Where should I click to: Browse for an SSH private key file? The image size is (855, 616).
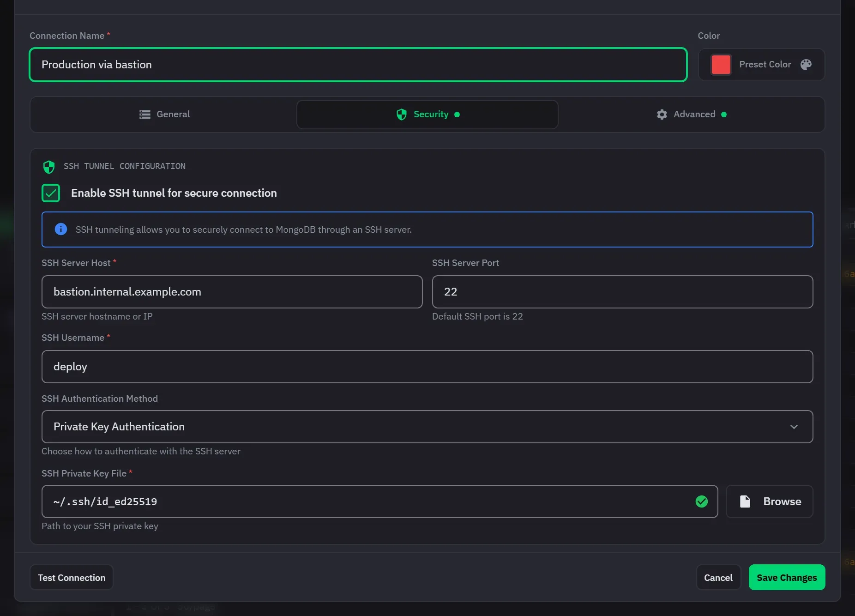coord(770,501)
